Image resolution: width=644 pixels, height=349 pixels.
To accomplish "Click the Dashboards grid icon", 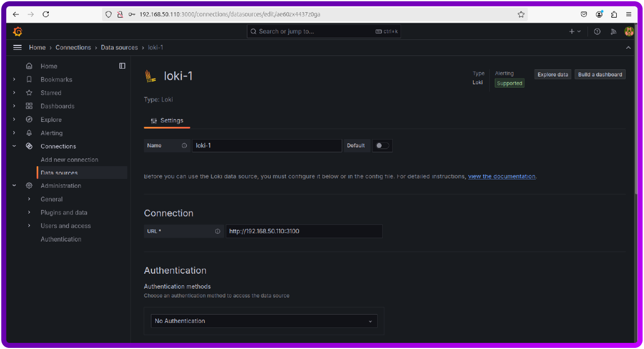I will click(x=29, y=106).
